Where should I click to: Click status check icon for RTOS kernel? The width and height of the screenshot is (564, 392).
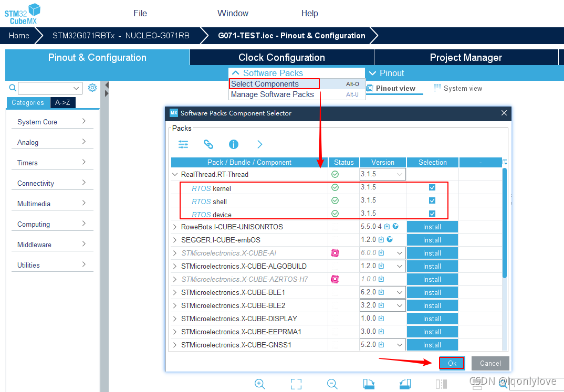pyautogui.click(x=335, y=187)
